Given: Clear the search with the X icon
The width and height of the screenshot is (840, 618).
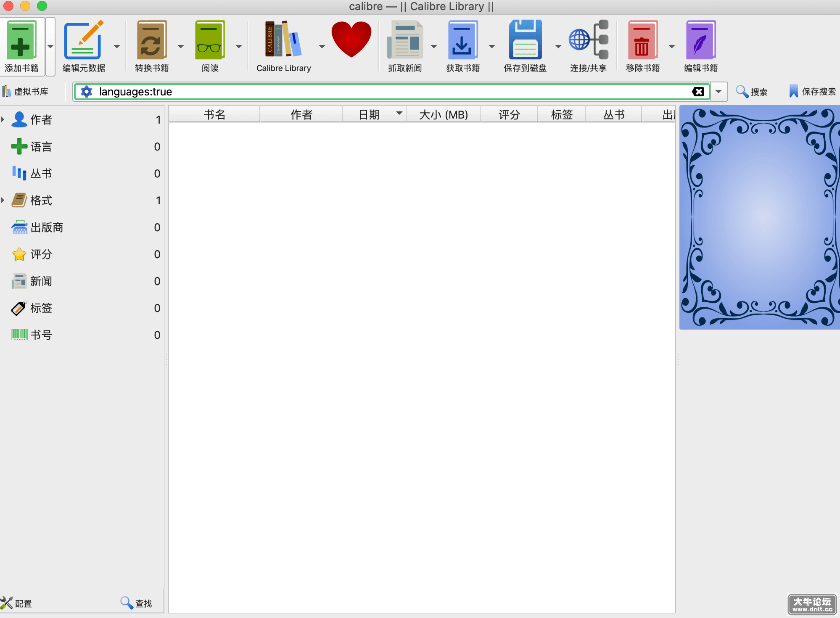Looking at the screenshot, I should point(698,92).
